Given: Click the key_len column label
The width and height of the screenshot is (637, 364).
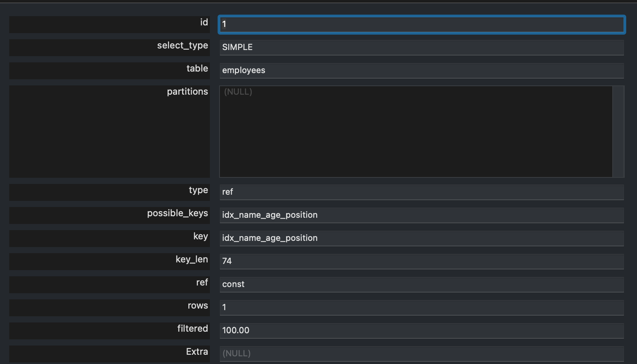Looking at the screenshot, I should coord(192,260).
